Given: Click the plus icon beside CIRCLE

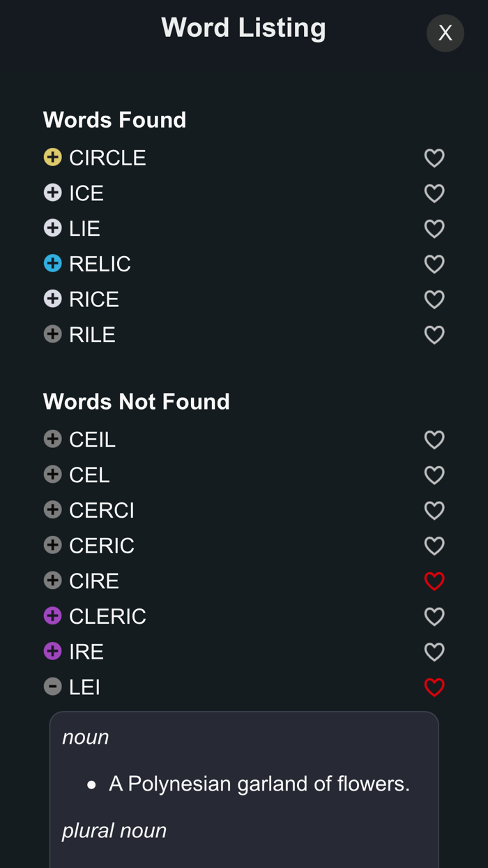Looking at the screenshot, I should [x=52, y=158].
